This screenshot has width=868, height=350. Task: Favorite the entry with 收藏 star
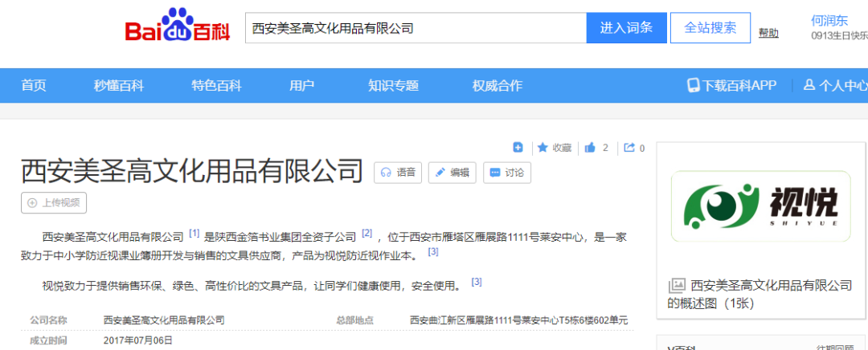click(x=554, y=148)
